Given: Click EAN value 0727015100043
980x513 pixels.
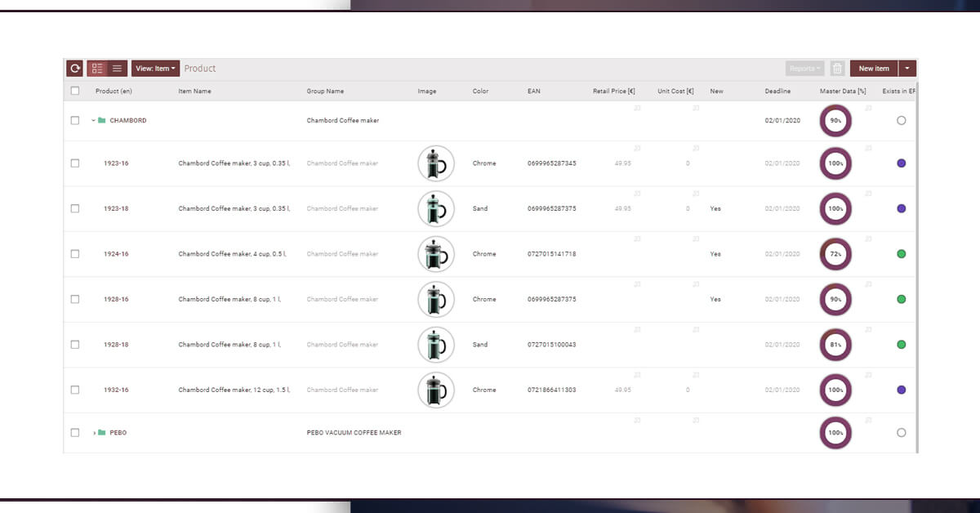Looking at the screenshot, I should click(552, 345).
